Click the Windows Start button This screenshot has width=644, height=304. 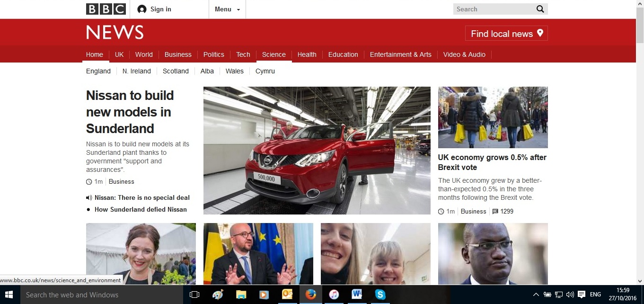coord(9,295)
